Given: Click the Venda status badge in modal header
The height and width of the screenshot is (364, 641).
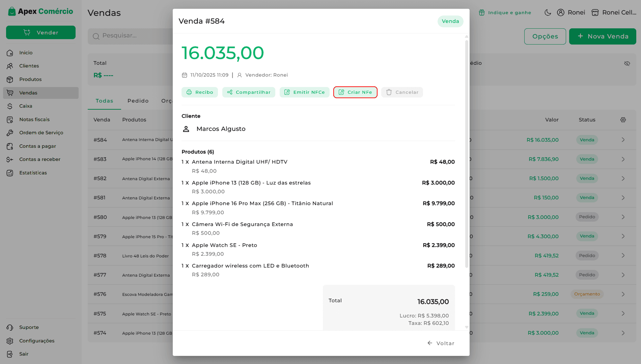Looking at the screenshot, I should (450, 21).
